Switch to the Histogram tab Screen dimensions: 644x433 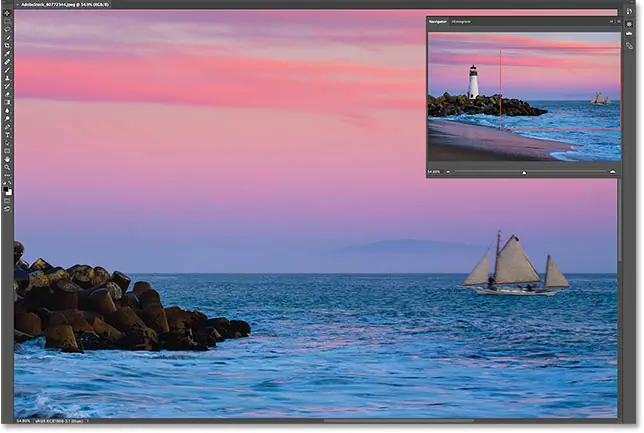tap(462, 21)
